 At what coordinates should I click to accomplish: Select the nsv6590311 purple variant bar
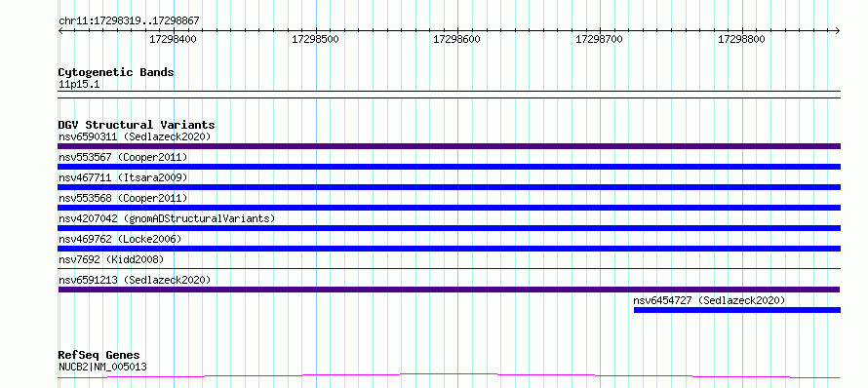(449, 146)
